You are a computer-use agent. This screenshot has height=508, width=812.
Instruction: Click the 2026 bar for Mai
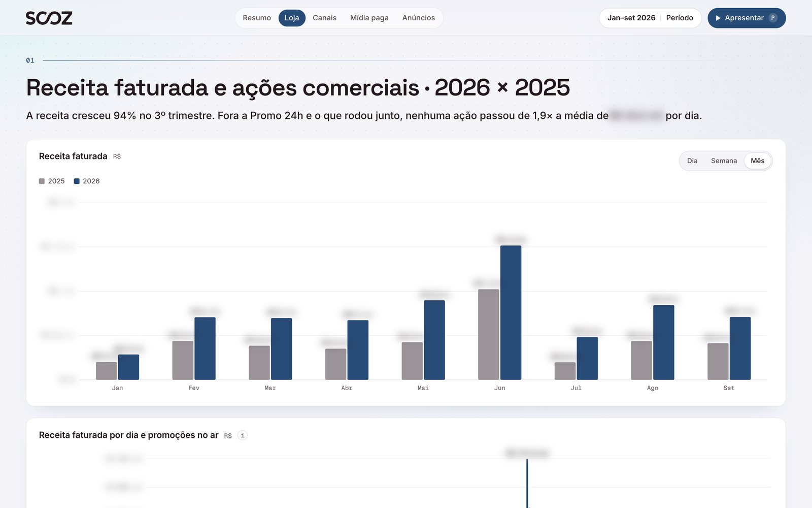[434, 340]
